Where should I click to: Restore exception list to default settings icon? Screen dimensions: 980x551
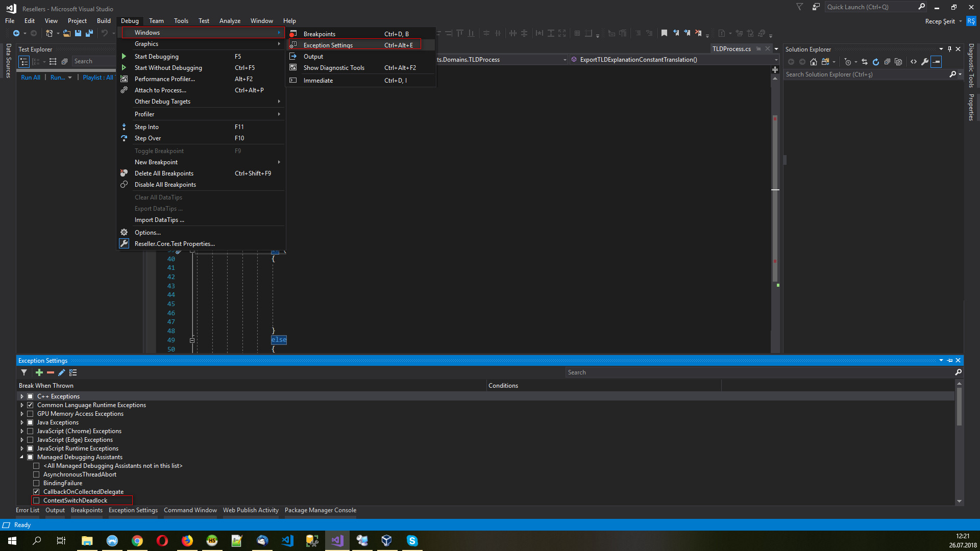73,373
